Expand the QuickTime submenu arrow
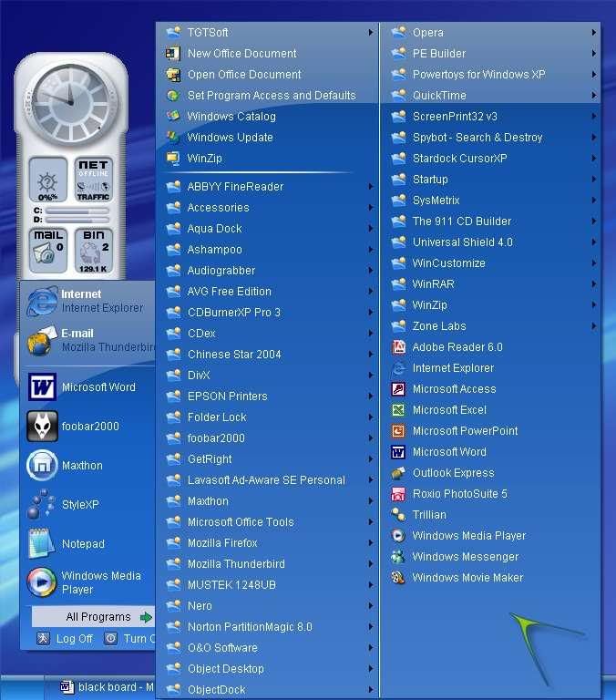616x700 pixels. (594, 95)
